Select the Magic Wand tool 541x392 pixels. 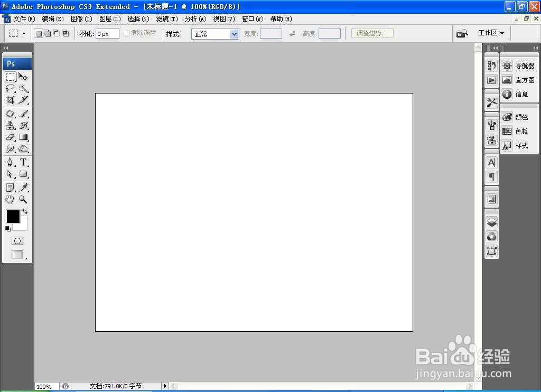coord(23,88)
